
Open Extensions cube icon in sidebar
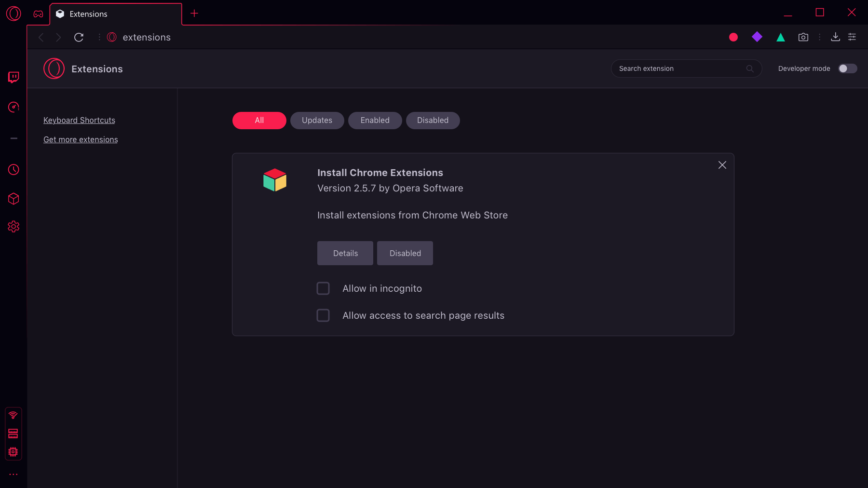[14, 199]
